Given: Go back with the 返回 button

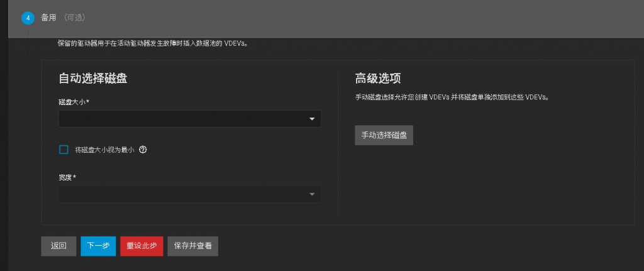Looking at the screenshot, I should [x=58, y=246].
